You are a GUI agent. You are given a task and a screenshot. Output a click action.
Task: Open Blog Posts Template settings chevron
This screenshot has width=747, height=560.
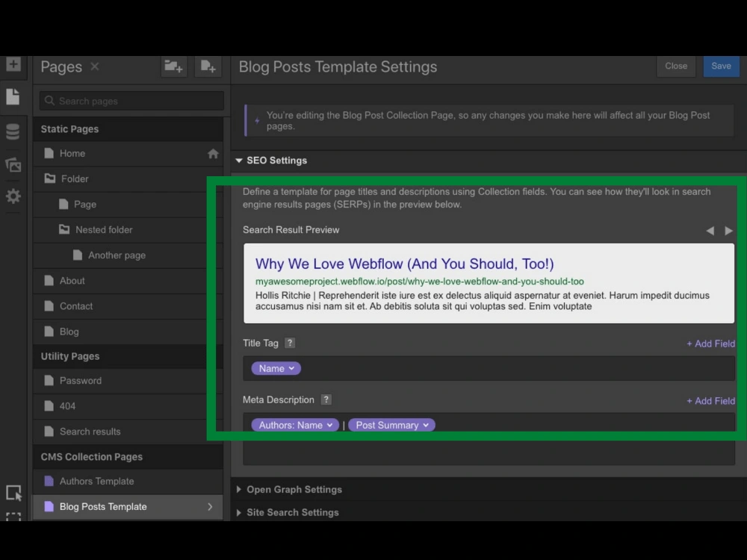click(x=210, y=507)
